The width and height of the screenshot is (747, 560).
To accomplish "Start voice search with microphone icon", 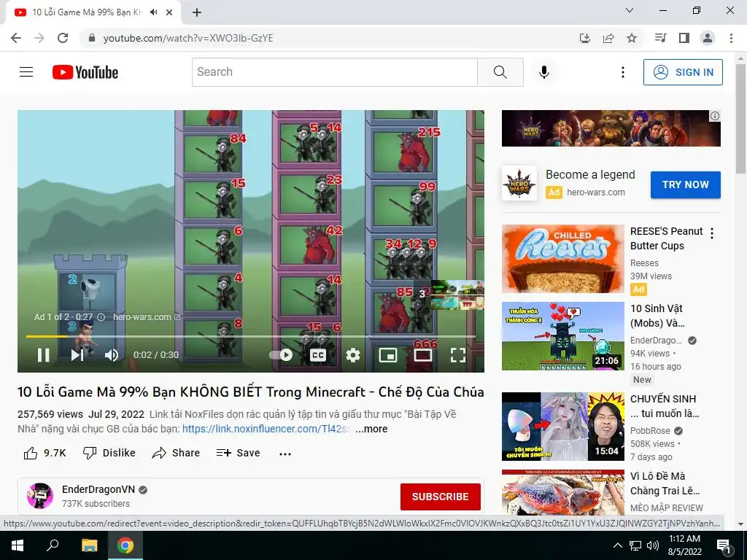I will (x=544, y=72).
